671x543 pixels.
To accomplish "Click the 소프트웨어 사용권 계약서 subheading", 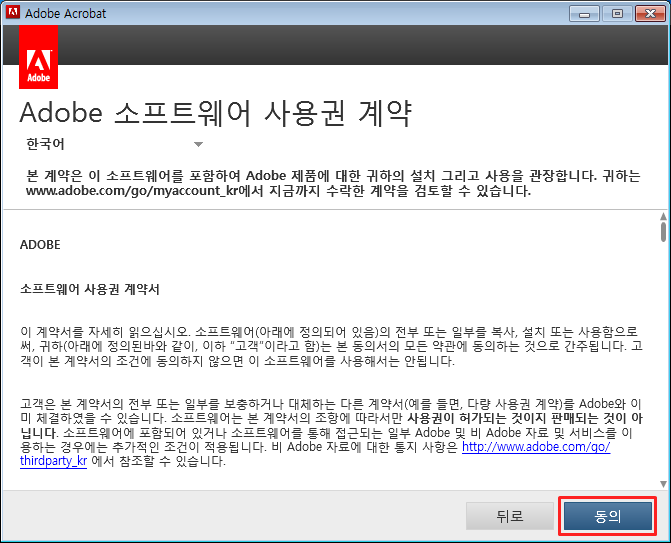I will (90, 289).
